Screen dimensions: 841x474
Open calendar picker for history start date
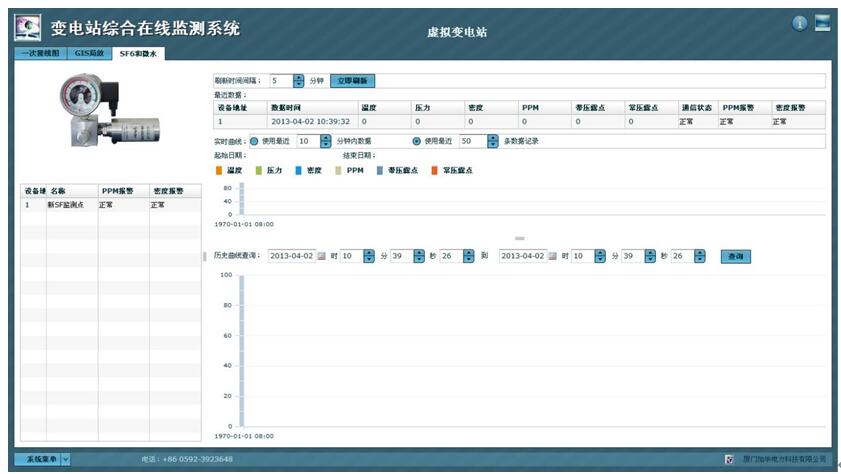click(x=322, y=257)
